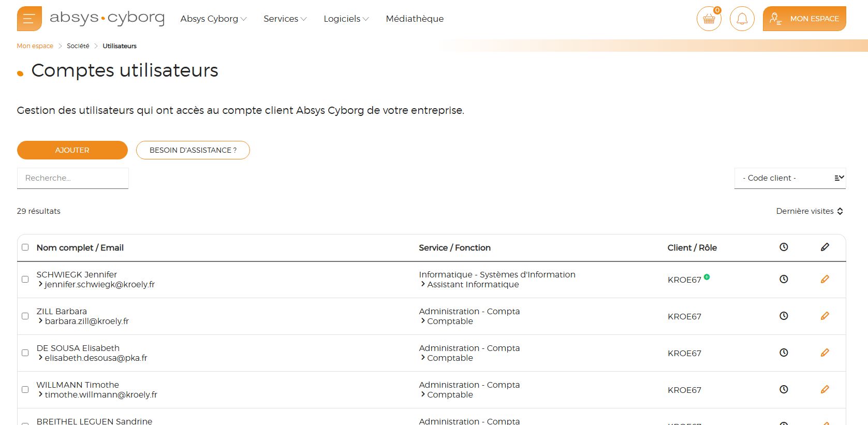Click Informatique - Systèmes d'Information text
Viewport: 868px width, 425px height.
pyautogui.click(x=497, y=274)
